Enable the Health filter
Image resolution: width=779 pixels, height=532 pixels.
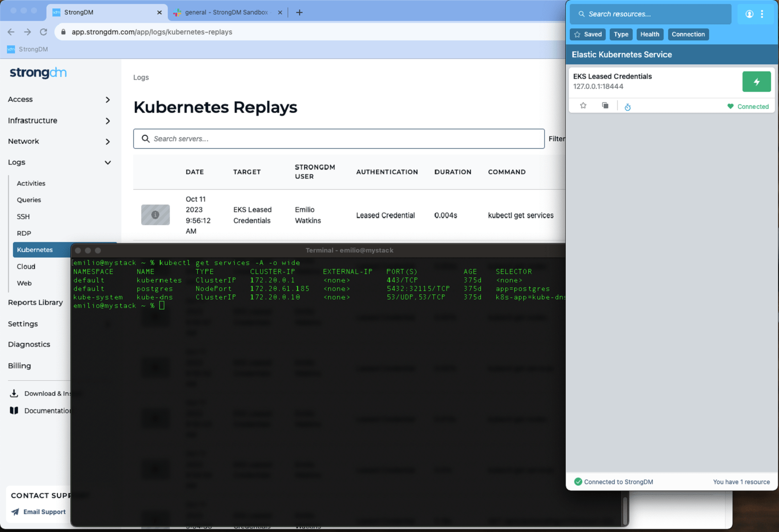click(650, 34)
